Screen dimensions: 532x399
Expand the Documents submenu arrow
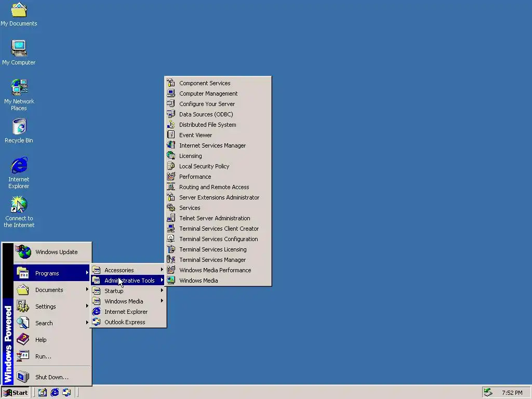pyautogui.click(x=87, y=289)
